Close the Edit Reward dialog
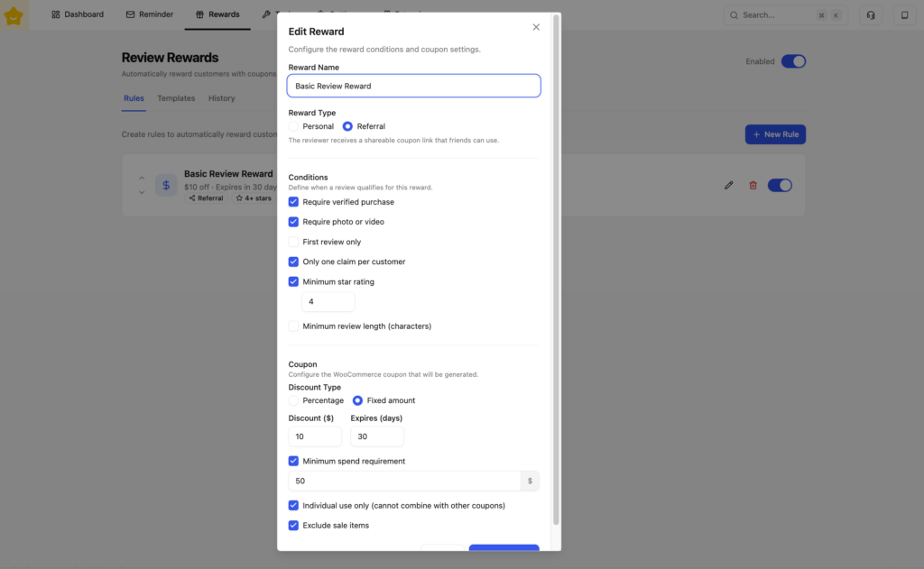Viewport: 924px width, 569px height. tap(536, 27)
